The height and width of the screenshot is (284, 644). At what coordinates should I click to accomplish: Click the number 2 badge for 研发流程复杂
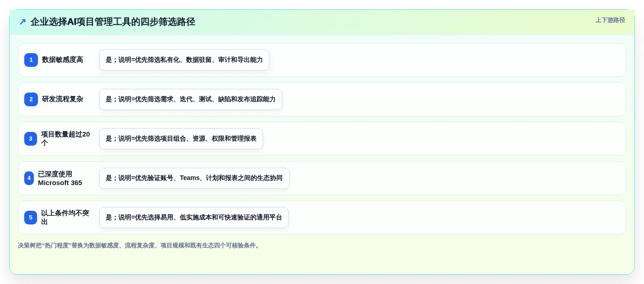click(31, 99)
